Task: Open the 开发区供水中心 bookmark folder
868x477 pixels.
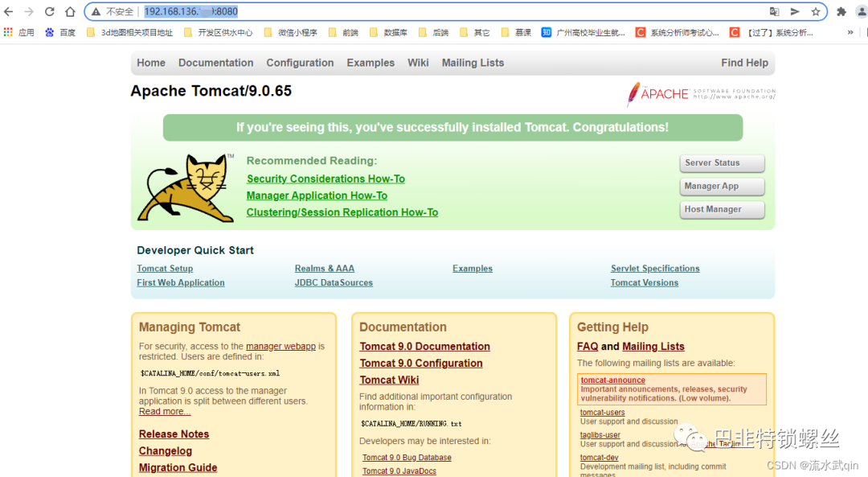Action: 218,33
